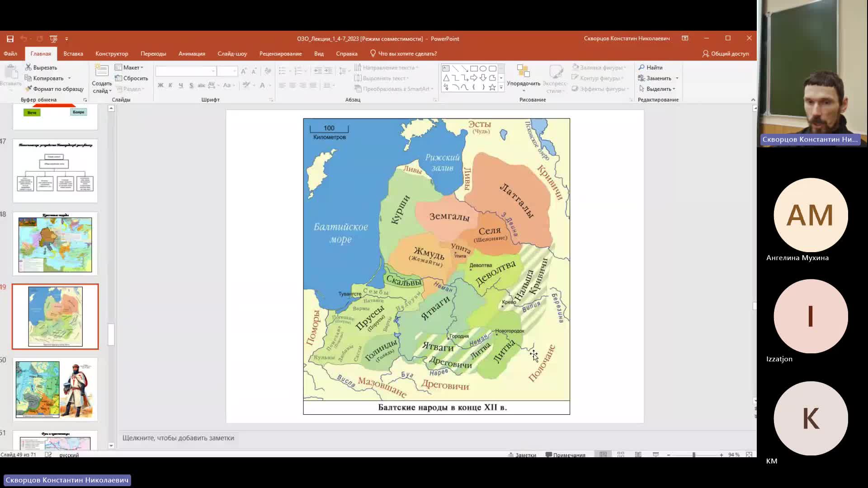Expand the shapes gallery with More arrow
The width and height of the screenshot is (868, 488).
501,88
